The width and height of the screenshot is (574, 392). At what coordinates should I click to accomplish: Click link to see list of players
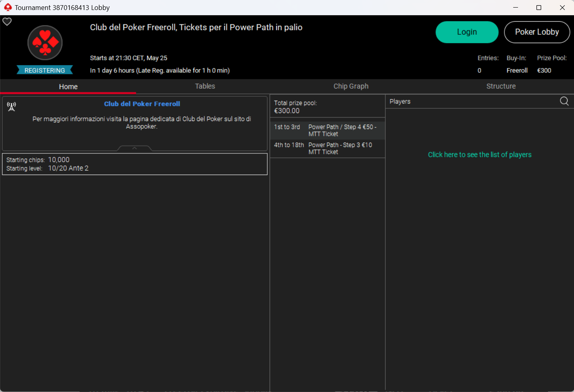tap(480, 155)
